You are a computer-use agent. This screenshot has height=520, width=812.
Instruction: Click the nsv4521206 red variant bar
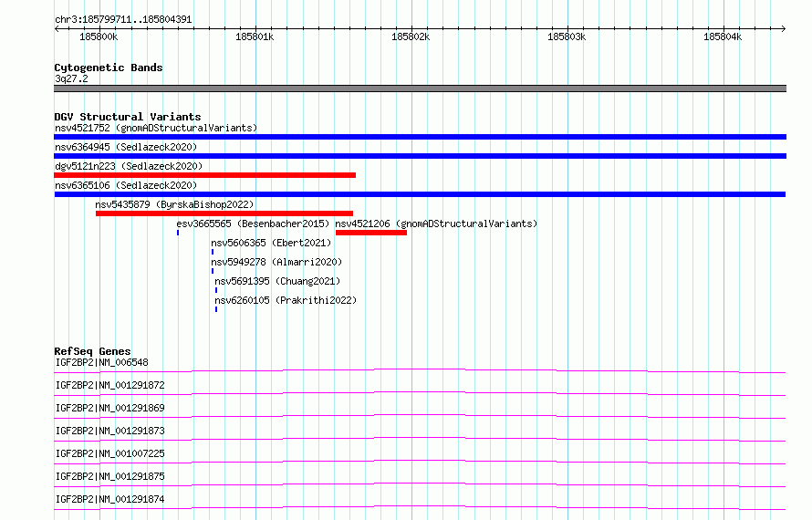371,233
